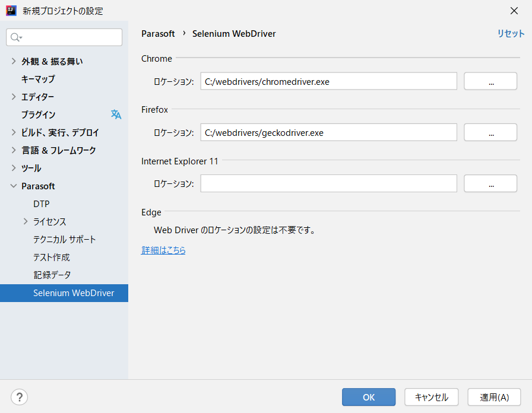
Task: Expand the エディター section
Action: tap(14, 97)
